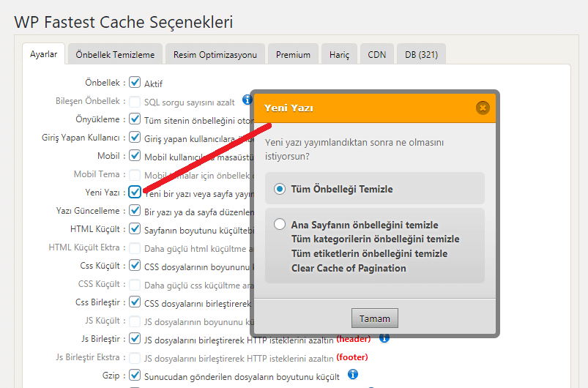Enable stronger CSS Küçült checkbox
The image size is (588, 388).
pyautogui.click(x=135, y=284)
